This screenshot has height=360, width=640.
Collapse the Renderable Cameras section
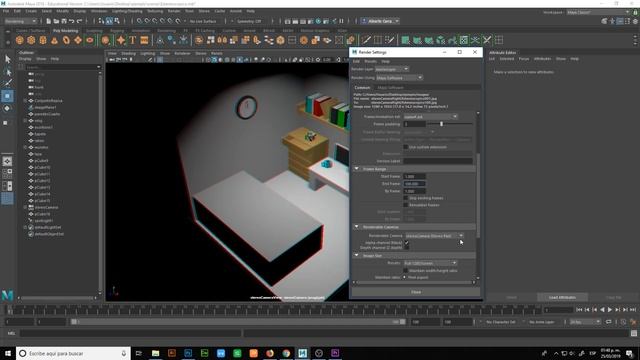point(356,227)
